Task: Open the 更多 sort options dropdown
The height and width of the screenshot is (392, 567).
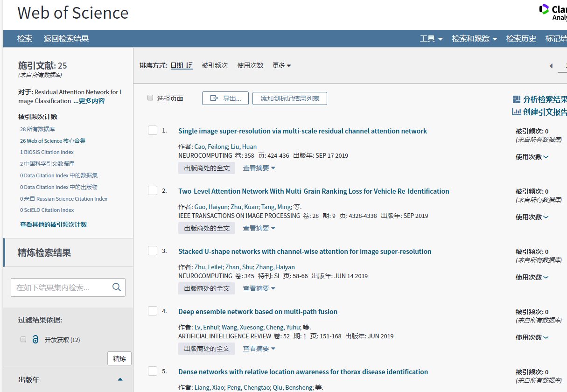Action: point(282,65)
